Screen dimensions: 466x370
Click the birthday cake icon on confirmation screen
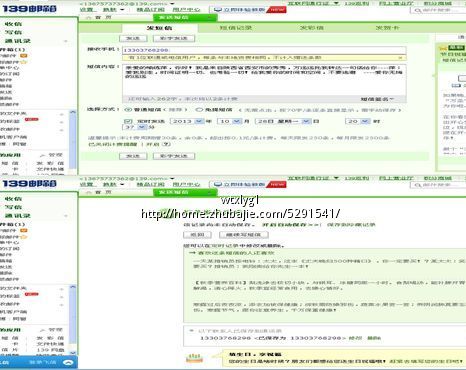pyautogui.click(x=194, y=358)
